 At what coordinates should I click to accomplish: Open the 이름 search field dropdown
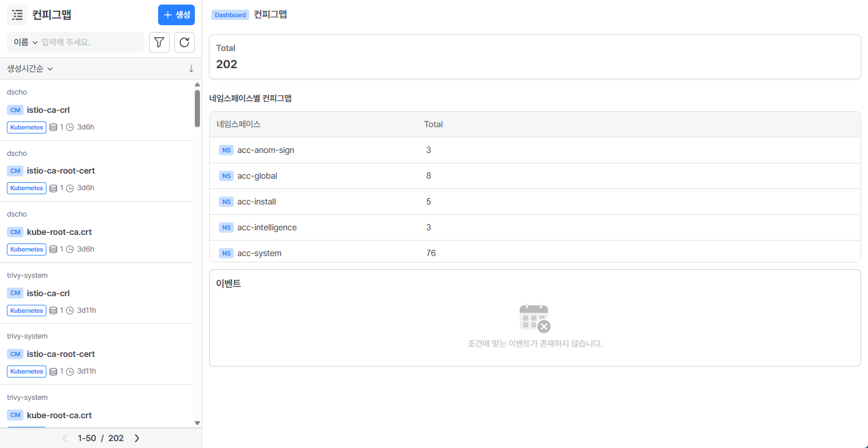(26, 42)
